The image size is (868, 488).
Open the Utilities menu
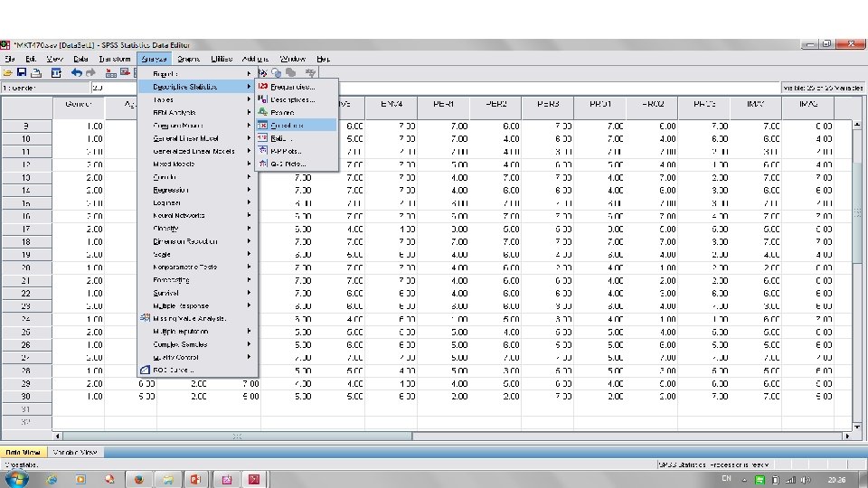click(222, 59)
